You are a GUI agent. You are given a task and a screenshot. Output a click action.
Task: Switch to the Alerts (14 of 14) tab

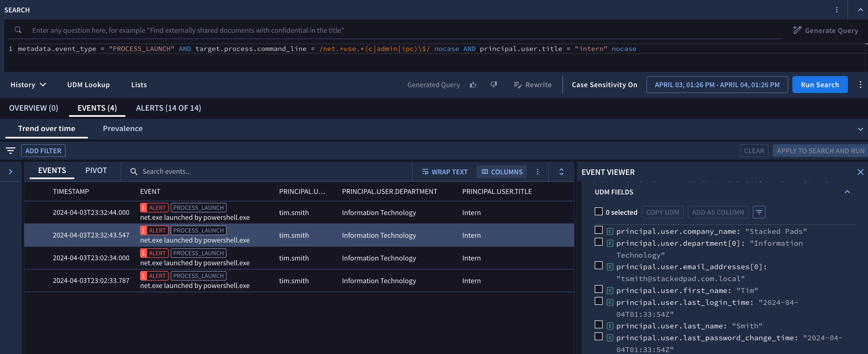click(x=168, y=108)
